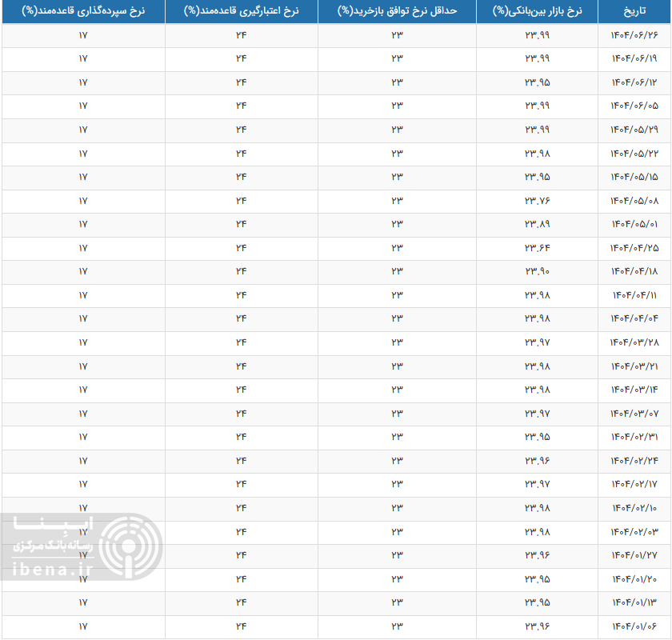
Task: Click the نرخ سپرده‌گذاری قاعده‌مند(%) header
Action: [82, 12]
